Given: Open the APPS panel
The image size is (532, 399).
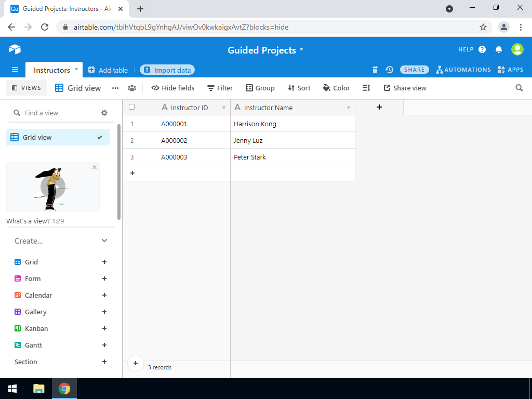Looking at the screenshot, I should pyautogui.click(x=510, y=70).
